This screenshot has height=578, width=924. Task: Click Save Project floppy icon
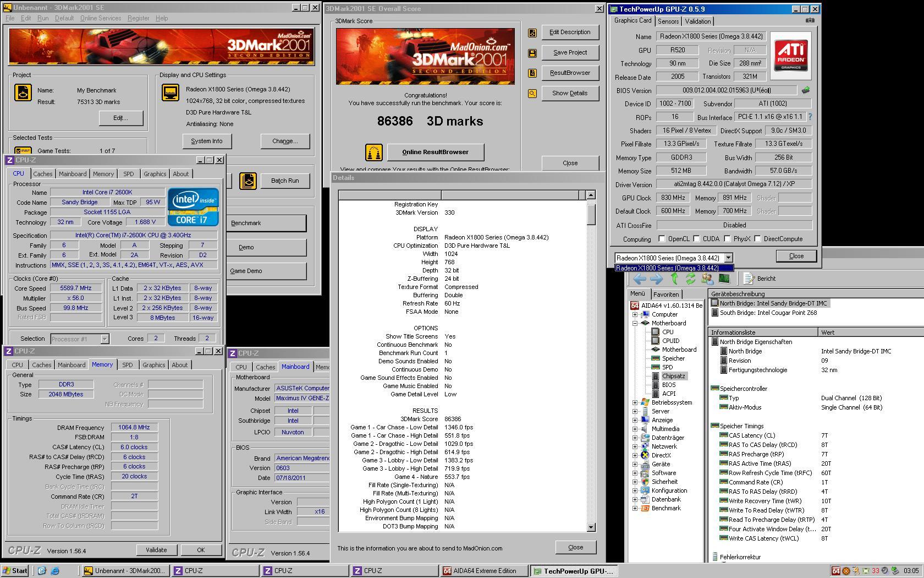(532, 53)
